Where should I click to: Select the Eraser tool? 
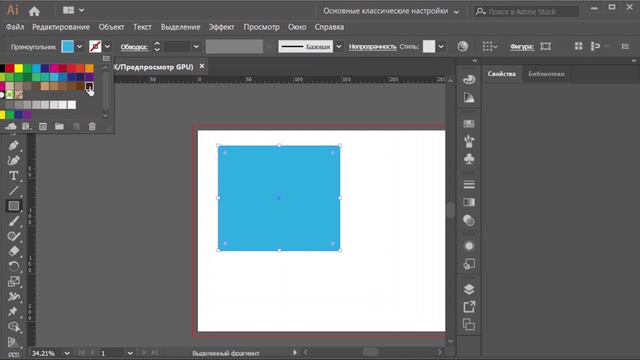tap(13, 251)
